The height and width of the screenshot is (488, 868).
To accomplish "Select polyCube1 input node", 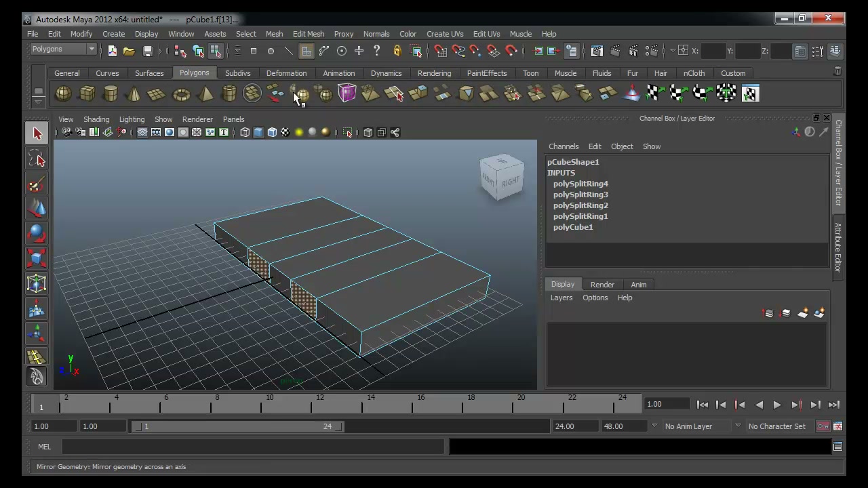I will point(573,227).
